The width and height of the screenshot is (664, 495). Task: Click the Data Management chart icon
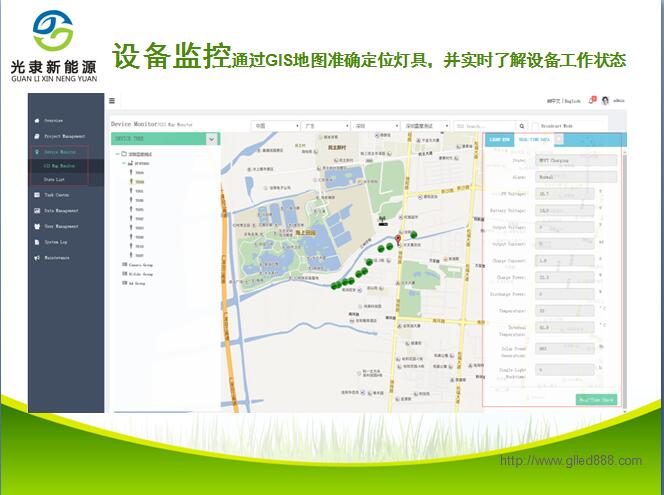[37, 210]
